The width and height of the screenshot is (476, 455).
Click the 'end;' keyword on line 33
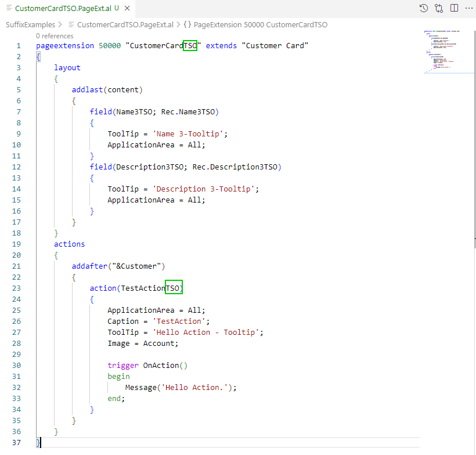pyautogui.click(x=116, y=399)
